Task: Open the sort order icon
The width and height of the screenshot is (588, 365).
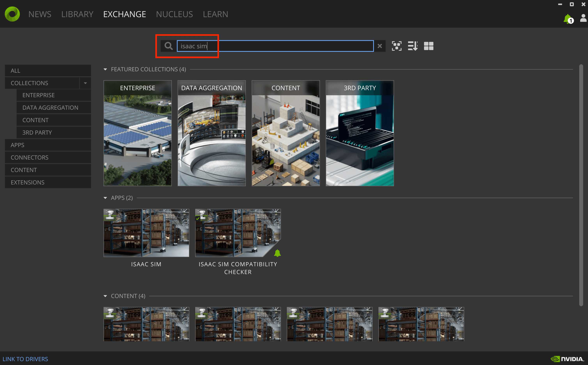Action: pyautogui.click(x=413, y=46)
